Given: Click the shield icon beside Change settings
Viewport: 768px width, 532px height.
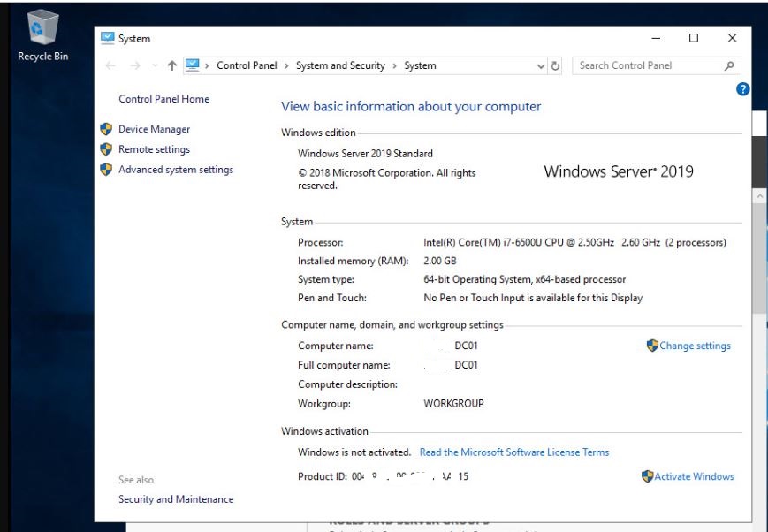Looking at the screenshot, I should point(652,346).
